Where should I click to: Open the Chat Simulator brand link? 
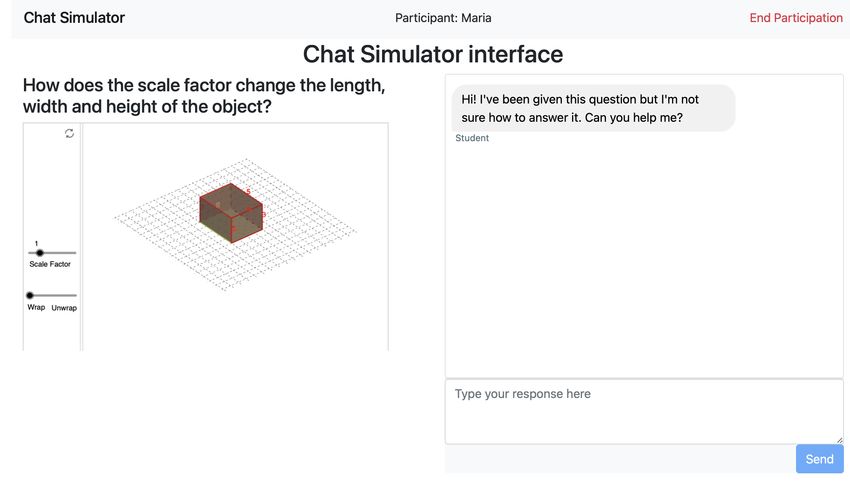point(74,18)
